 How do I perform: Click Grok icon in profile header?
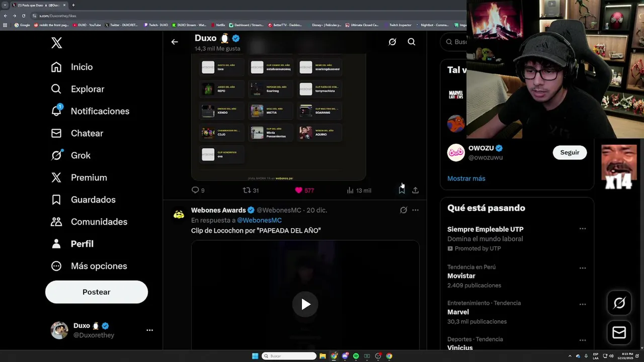[392, 42]
